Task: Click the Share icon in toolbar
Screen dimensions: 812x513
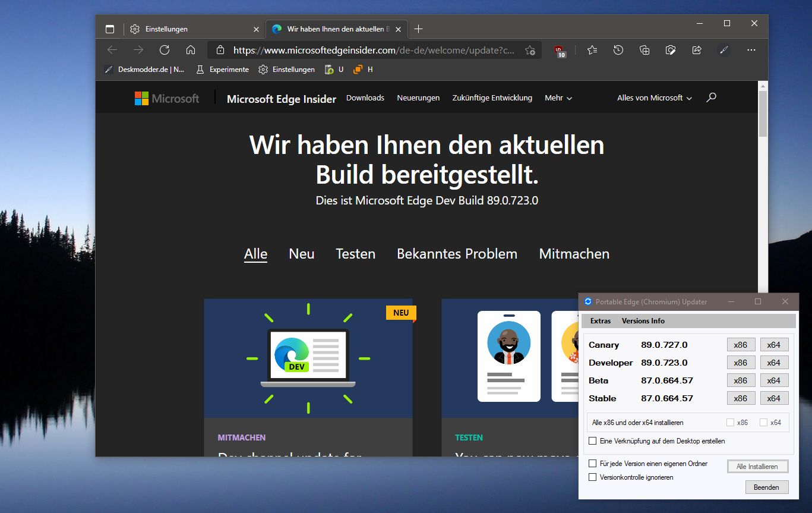Action: click(697, 50)
